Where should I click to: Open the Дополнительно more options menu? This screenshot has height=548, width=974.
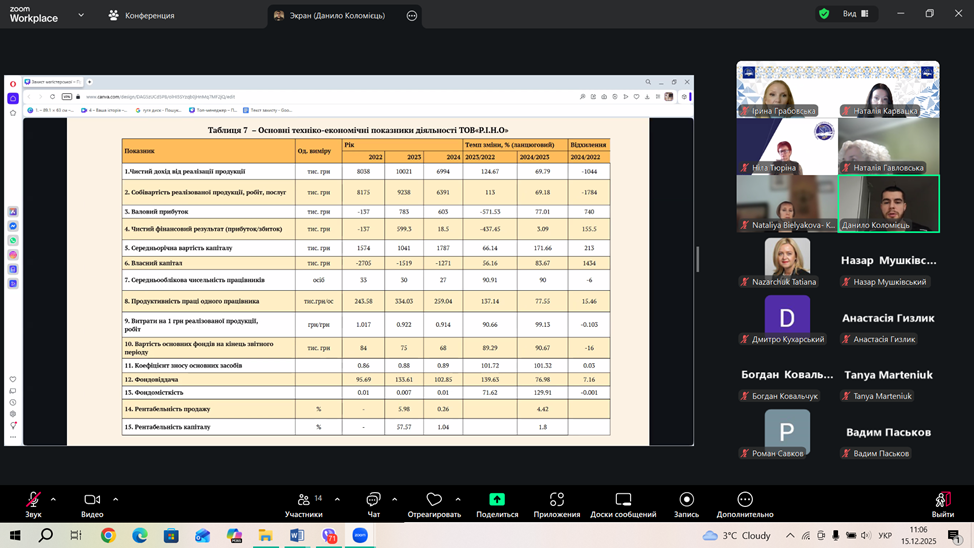[x=745, y=500]
